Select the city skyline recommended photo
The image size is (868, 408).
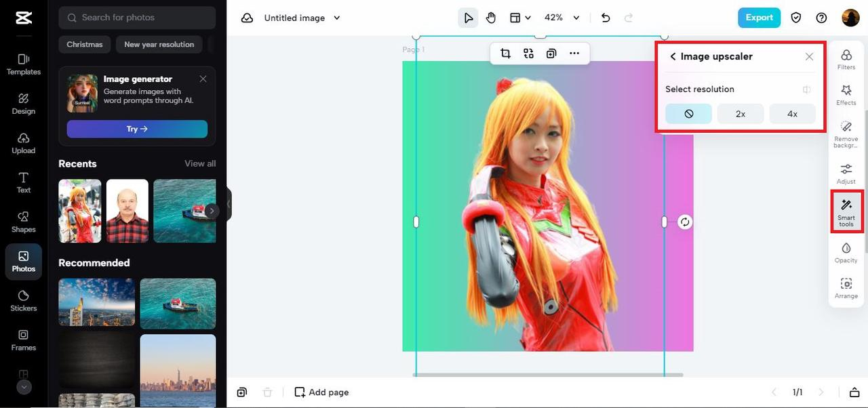pyautogui.click(x=97, y=302)
